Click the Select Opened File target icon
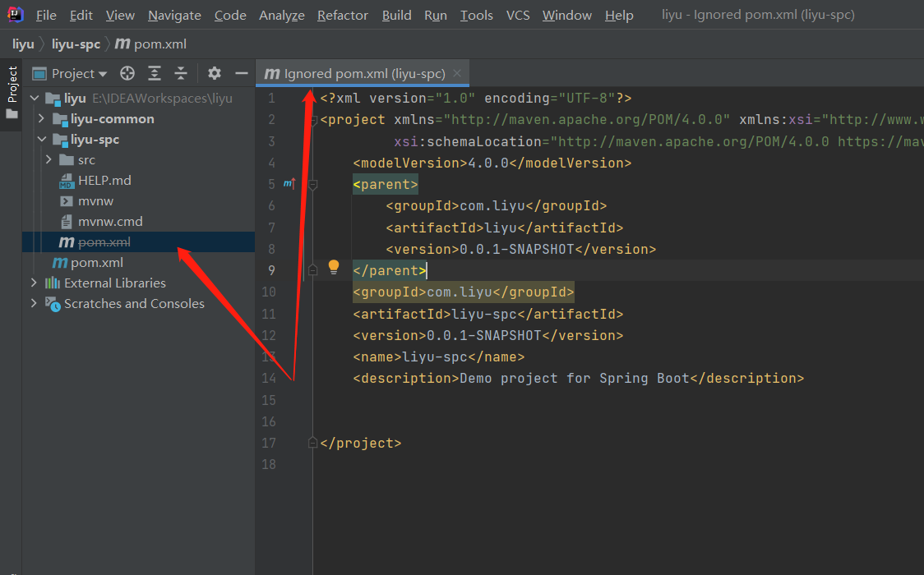924x575 pixels. pyautogui.click(x=127, y=74)
